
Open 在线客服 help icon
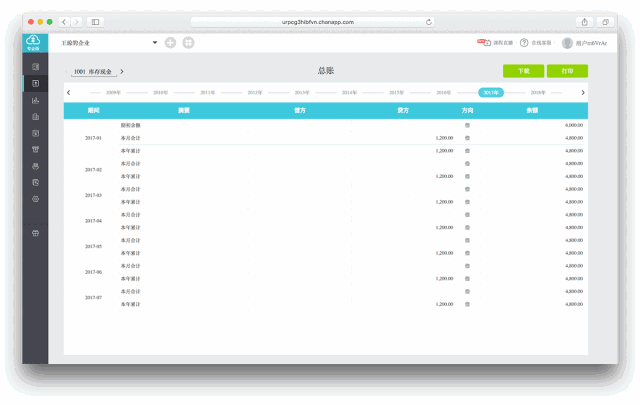coord(524,43)
